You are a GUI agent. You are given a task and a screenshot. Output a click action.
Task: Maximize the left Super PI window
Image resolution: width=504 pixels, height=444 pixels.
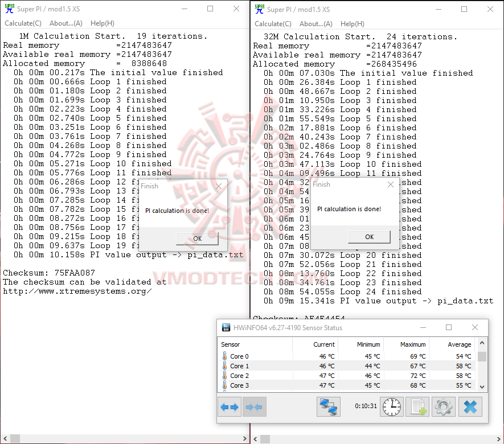pos(210,9)
